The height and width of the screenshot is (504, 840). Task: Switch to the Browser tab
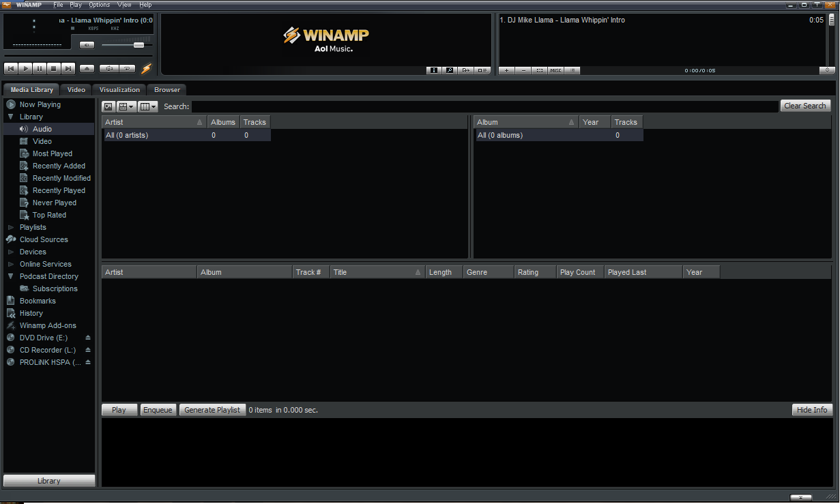[x=167, y=89]
